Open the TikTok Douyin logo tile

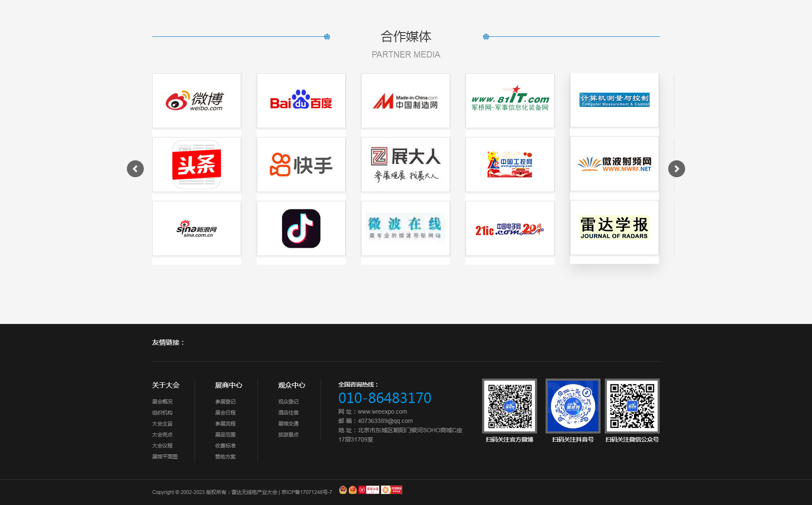pos(301,228)
